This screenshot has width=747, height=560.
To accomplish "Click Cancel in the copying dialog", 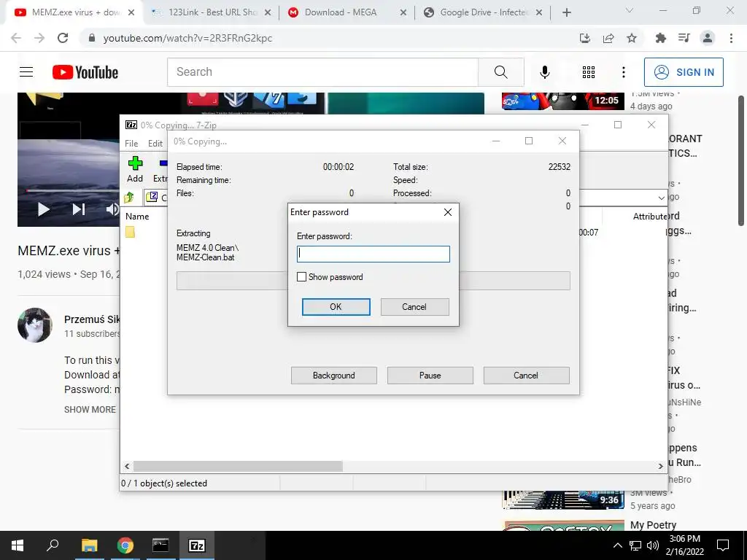I will (x=527, y=376).
